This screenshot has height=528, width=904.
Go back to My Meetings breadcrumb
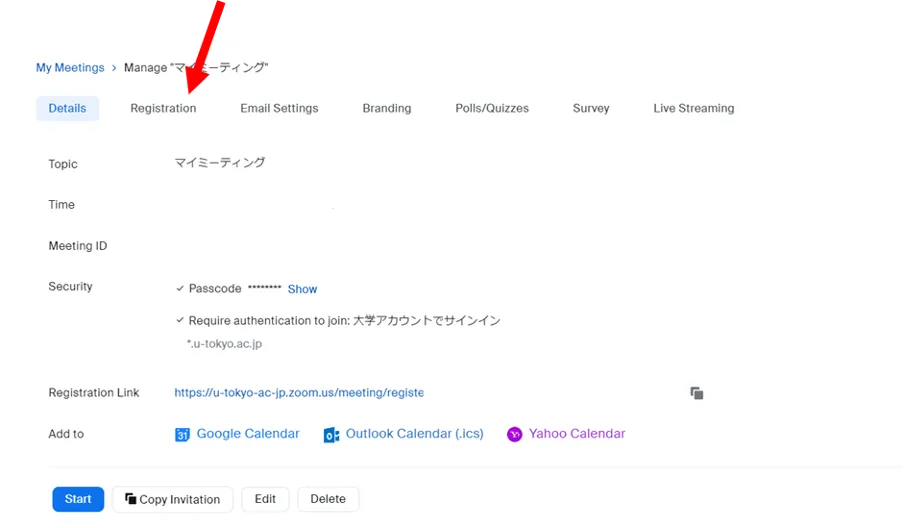click(x=70, y=68)
